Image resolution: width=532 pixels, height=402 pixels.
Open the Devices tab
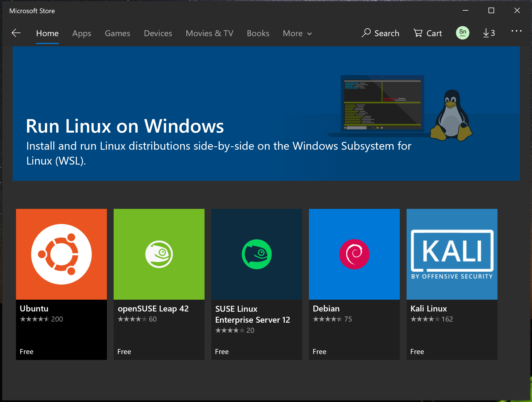(x=158, y=33)
